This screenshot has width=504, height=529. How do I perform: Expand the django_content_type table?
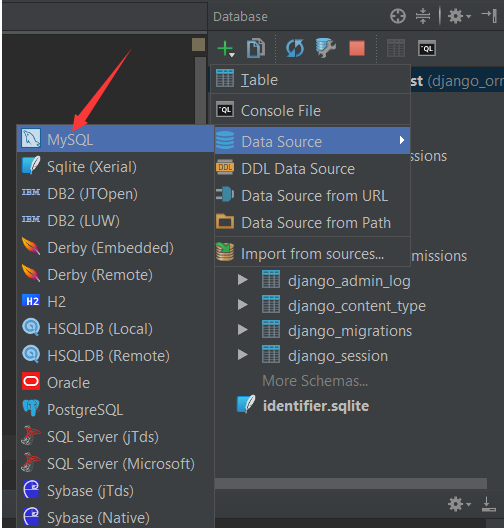[243, 305]
